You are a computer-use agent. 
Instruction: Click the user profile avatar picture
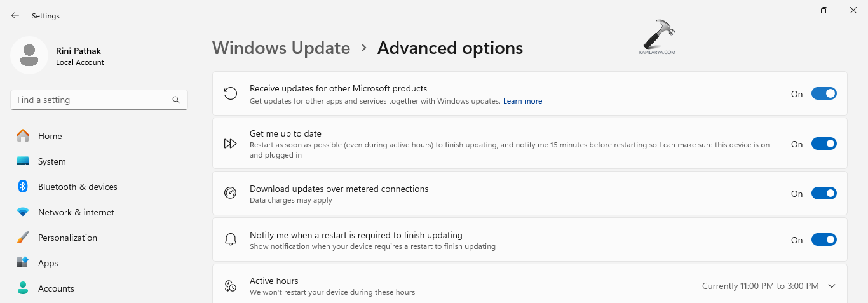[x=29, y=55]
